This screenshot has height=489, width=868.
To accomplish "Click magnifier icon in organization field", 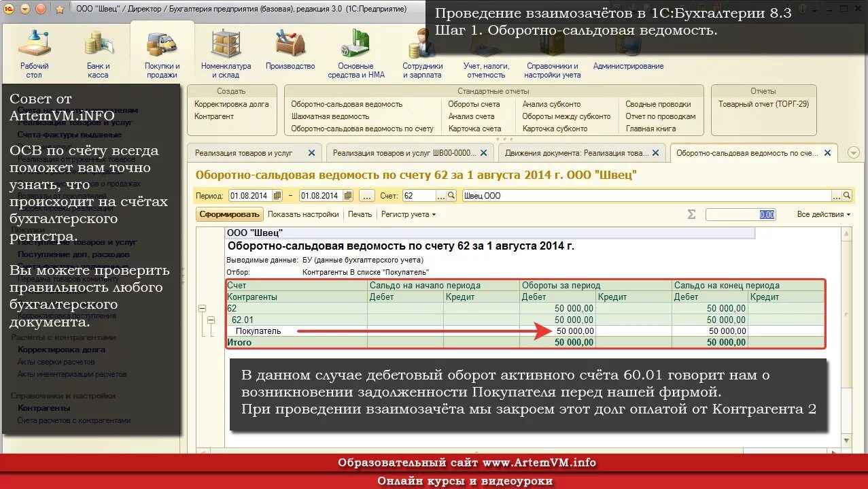I will click(846, 196).
